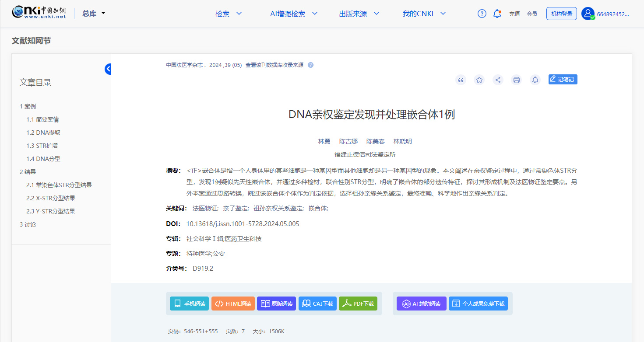Click the share icon
This screenshot has width=644, height=342.
point(498,80)
